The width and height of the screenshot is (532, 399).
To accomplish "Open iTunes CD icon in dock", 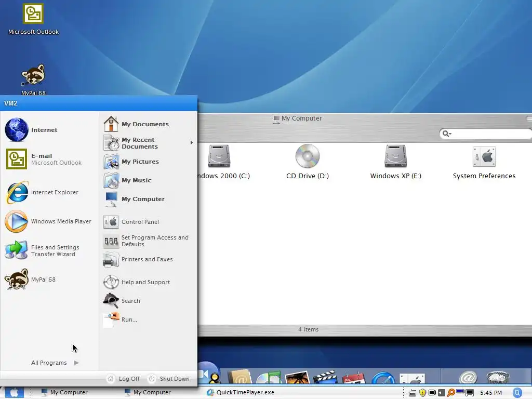I will click(269, 378).
